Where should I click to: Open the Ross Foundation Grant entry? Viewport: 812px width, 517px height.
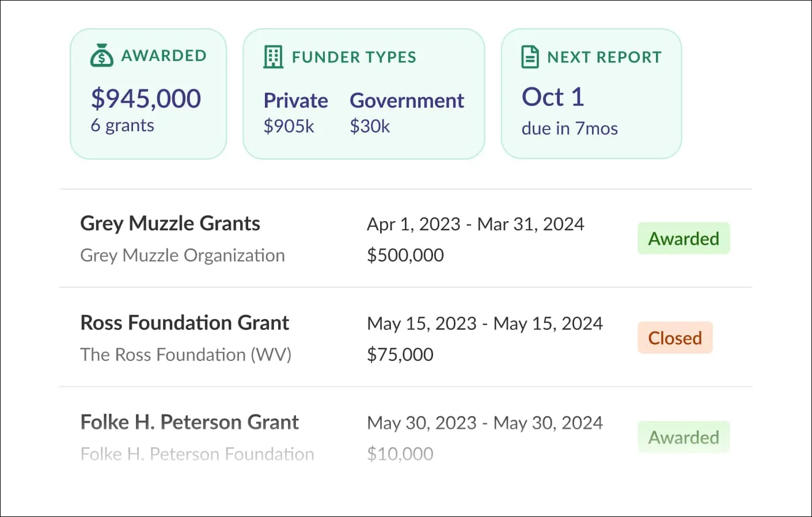[184, 323]
